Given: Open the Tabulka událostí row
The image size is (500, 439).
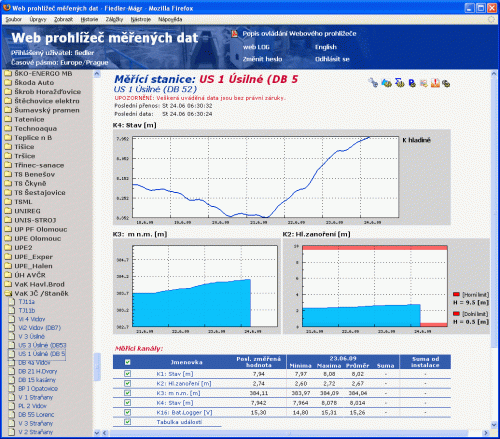Looking at the screenshot, I should coord(179,422).
